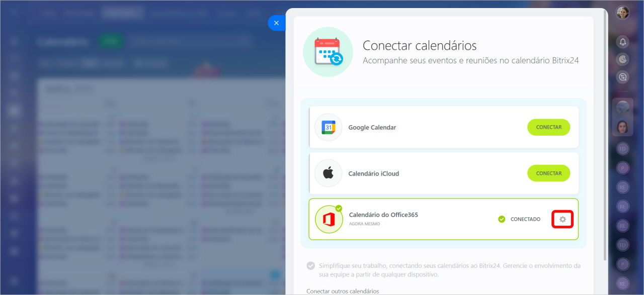Screen dimensions: 644x295
Task: Select the Calendário iCloud label
Action: pos(374,174)
